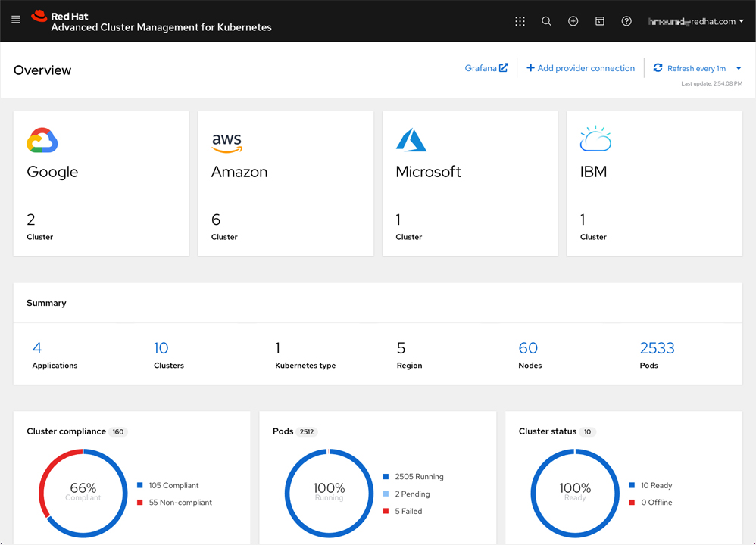Open the refresh interval dropdown arrow
The image size is (756, 545).
[739, 68]
